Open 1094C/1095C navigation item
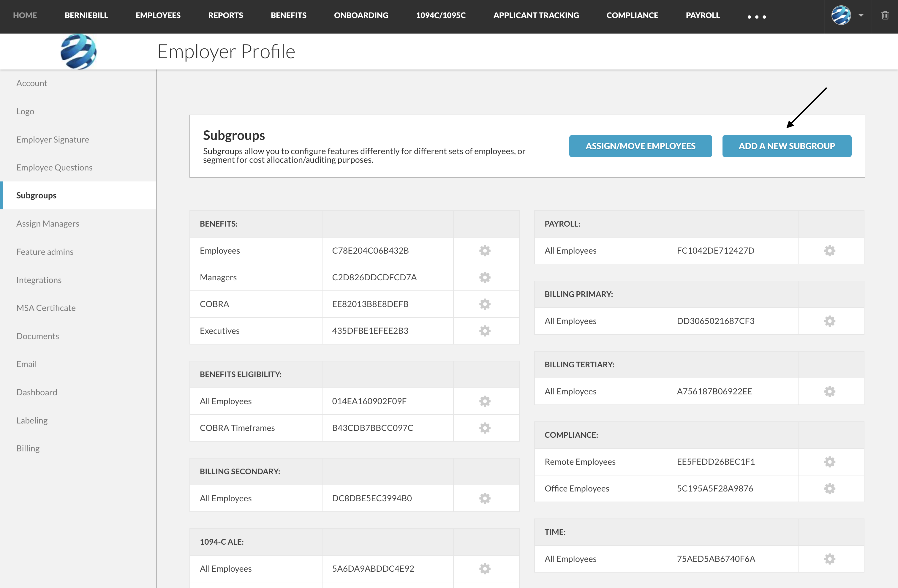 click(x=441, y=15)
